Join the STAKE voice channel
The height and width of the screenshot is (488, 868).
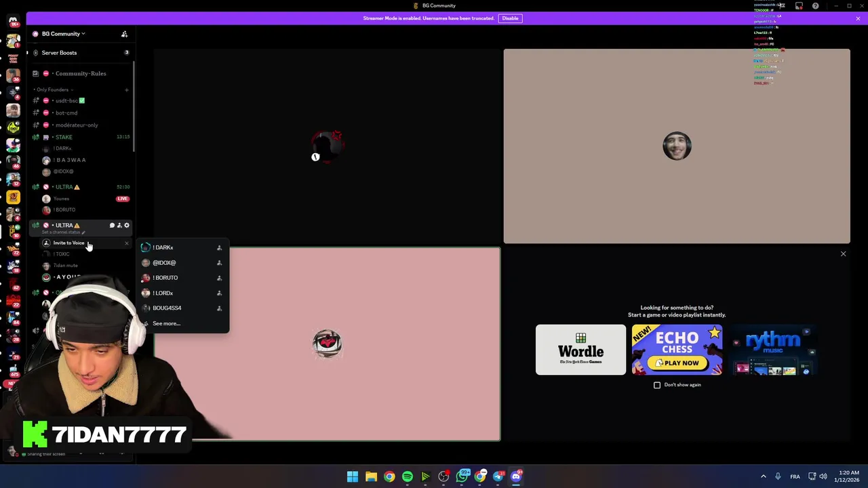pyautogui.click(x=81, y=137)
